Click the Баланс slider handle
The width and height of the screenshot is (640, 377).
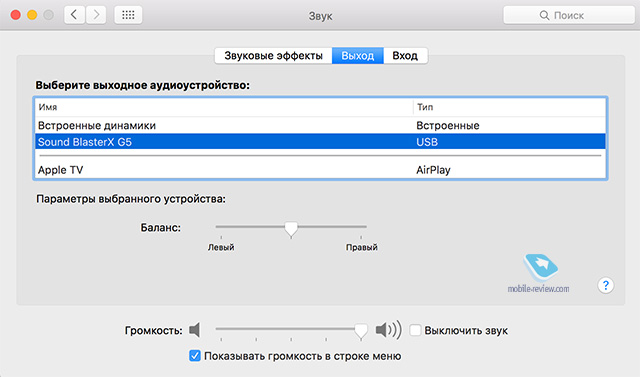(x=291, y=229)
